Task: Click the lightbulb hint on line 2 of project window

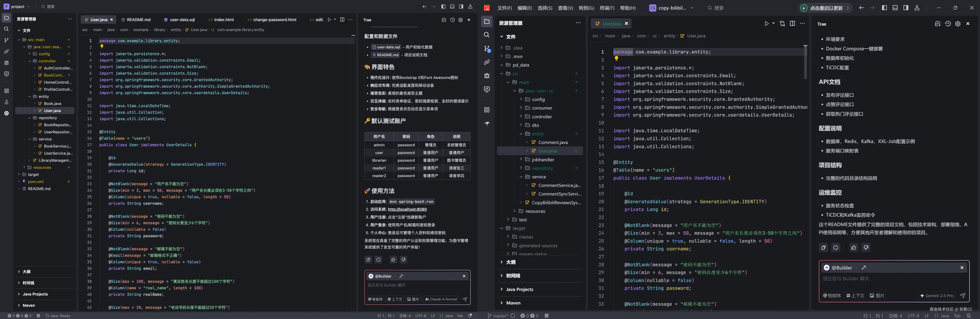Action: pyautogui.click(x=102, y=46)
